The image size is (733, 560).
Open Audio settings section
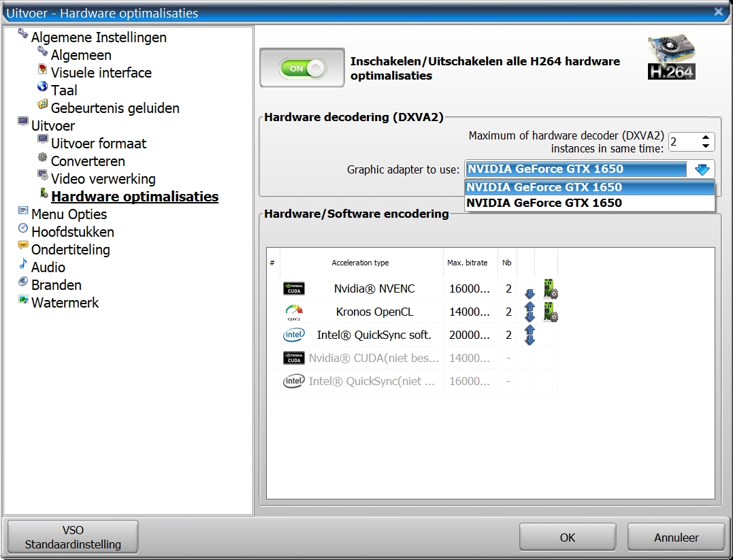(x=48, y=267)
